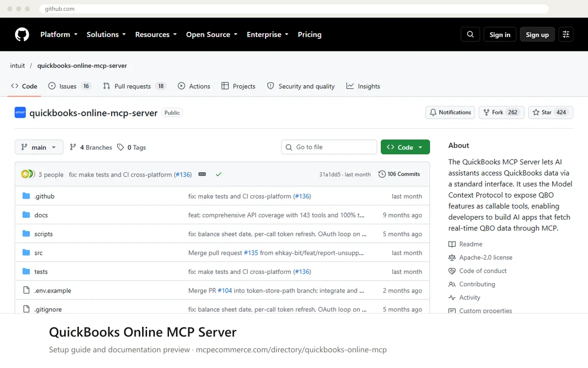Click the Sign up button

pyautogui.click(x=538, y=34)
